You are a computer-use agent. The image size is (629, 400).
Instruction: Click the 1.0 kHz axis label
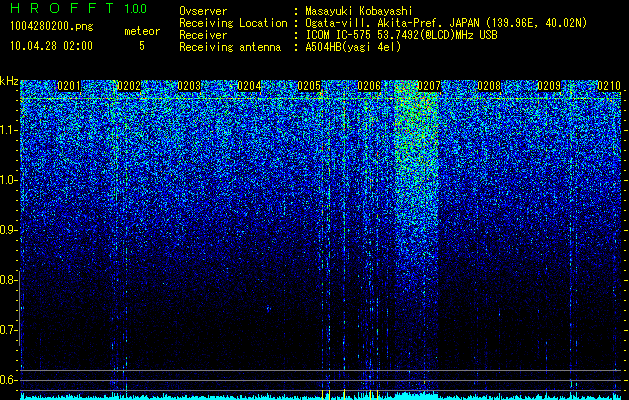tap(8, 181)
